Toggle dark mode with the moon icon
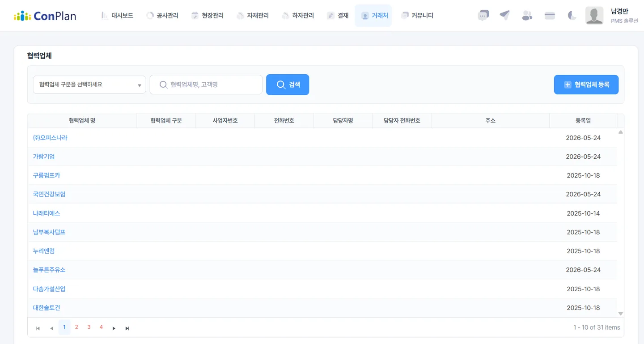Image resolution: width=644 pixels, height=344 pixels. click(x=572, y=16)
